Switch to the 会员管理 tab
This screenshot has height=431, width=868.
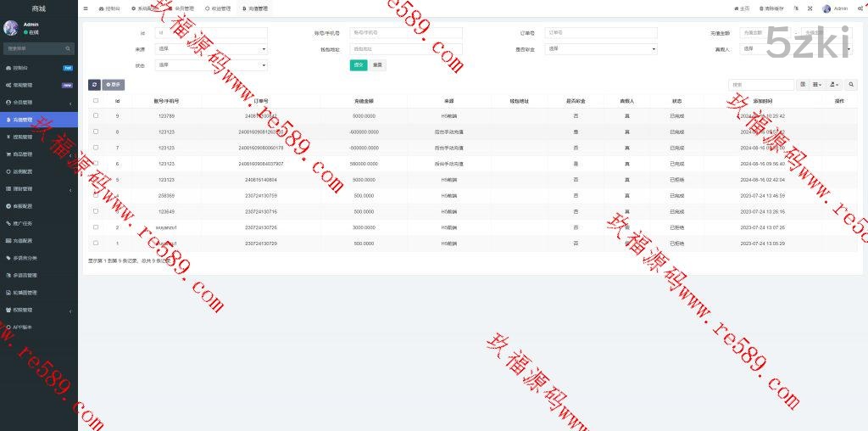coord(181,8)
